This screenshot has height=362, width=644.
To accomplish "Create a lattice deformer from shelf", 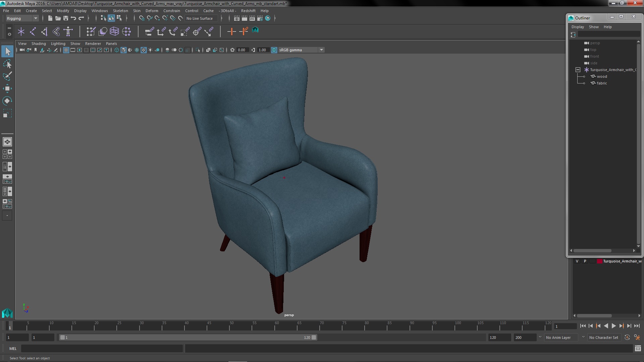I will (114, 32).
